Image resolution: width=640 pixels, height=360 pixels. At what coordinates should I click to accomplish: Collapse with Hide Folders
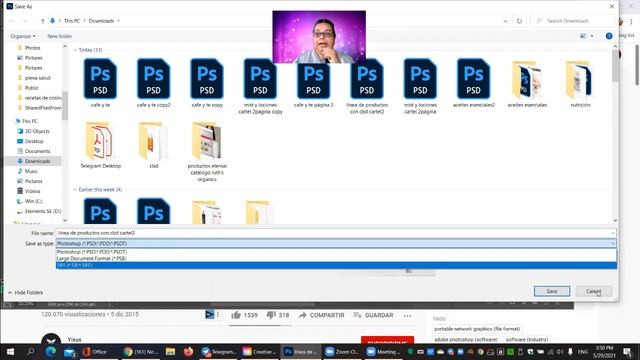[x=25, y=293]
